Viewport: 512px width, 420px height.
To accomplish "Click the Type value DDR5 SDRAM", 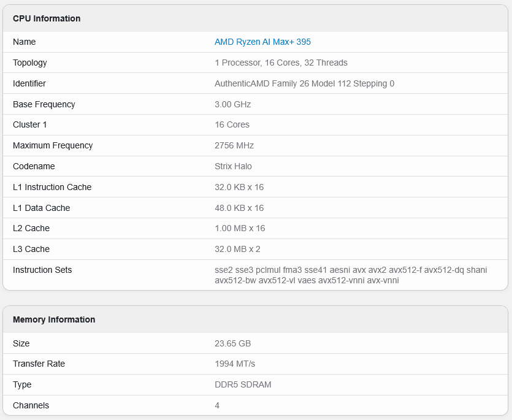I will pos(242,384).
